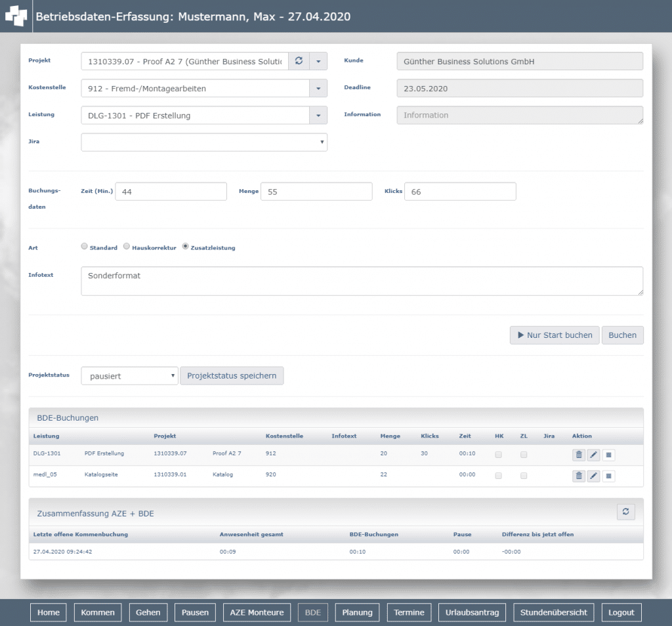The height and width of the screenshot is (626, 672).
Task: Click the Projekt field showing 1310339.07
Action: point(184,61)
